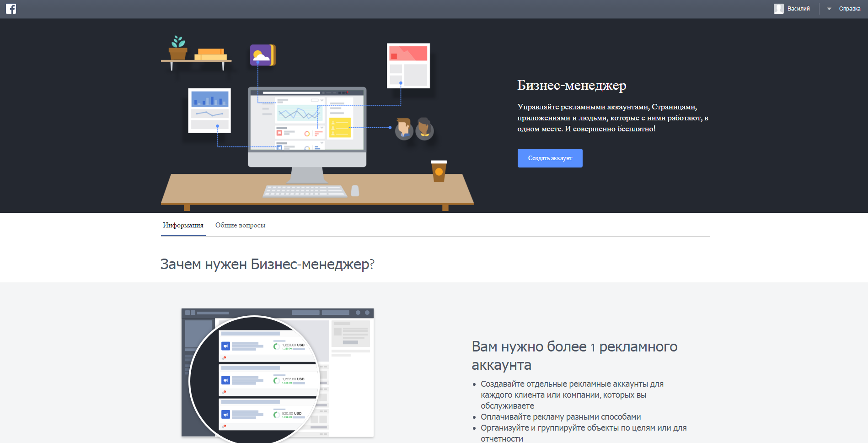The width and height of the screenshot is (868, 443).
Task: Click the Вам нужно более 1 рекламного аккаунта heading
Action: (574, 356)
